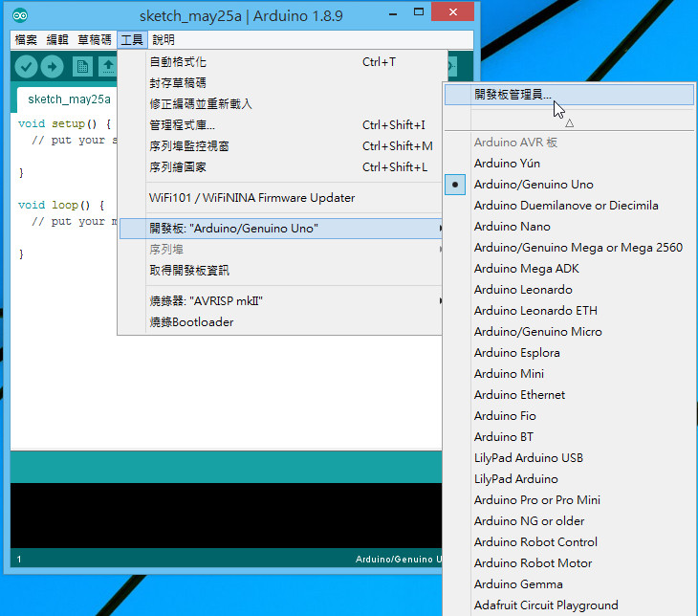This screenshot has width=698, height=616.
Task: Click the void setup() code line
Action: pos(65,123)
